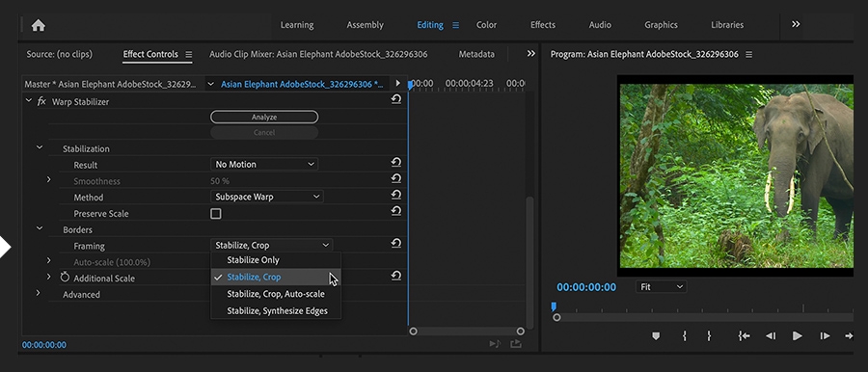Image resolution: width=868 pixels, height=372 pixels.
Task: Switch to the Effects workspace
Action: pos(542,25)
